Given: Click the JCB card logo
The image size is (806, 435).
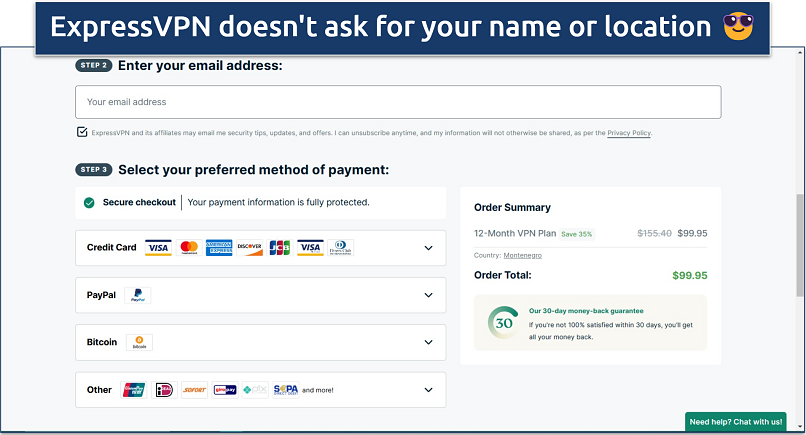Looking at the screenshot, I should point(280,248).
